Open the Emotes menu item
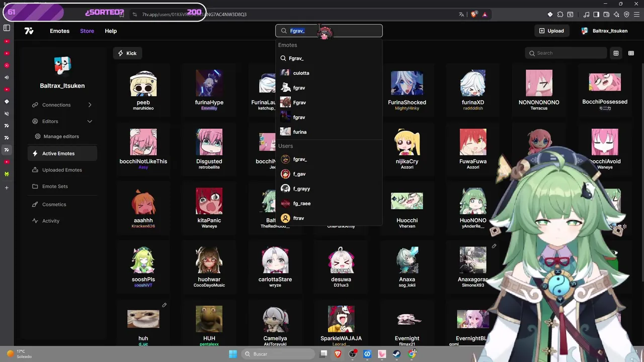 tap(59, 31)
